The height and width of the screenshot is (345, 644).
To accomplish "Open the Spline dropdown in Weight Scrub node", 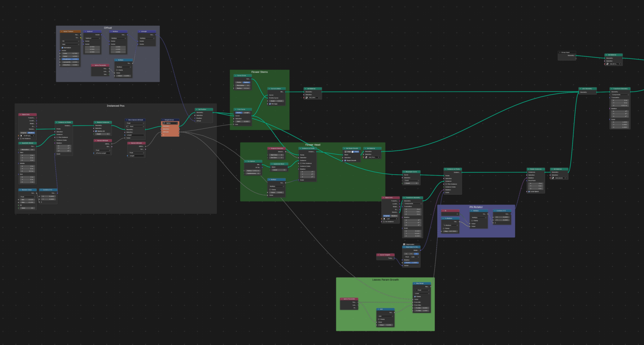I will tap(170, 123).
